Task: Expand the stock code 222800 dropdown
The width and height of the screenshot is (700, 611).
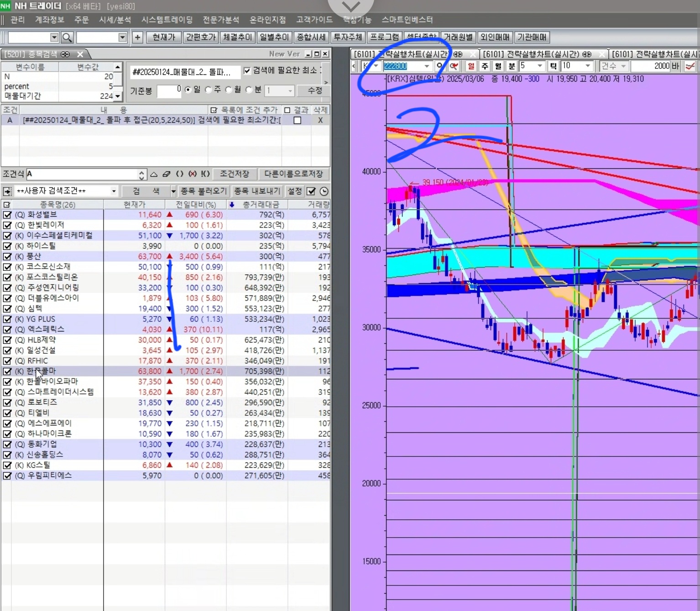Action: (427, 66)
